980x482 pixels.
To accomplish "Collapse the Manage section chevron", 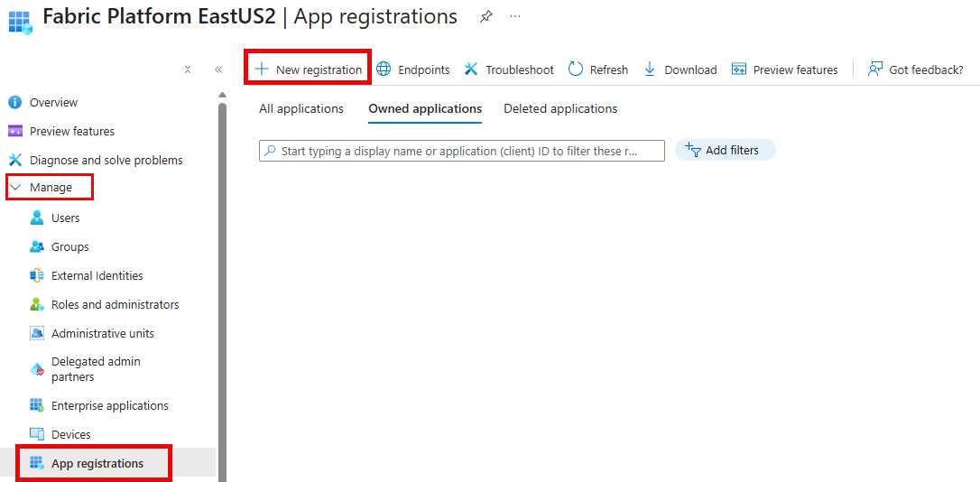I will [x=15, y=188].
